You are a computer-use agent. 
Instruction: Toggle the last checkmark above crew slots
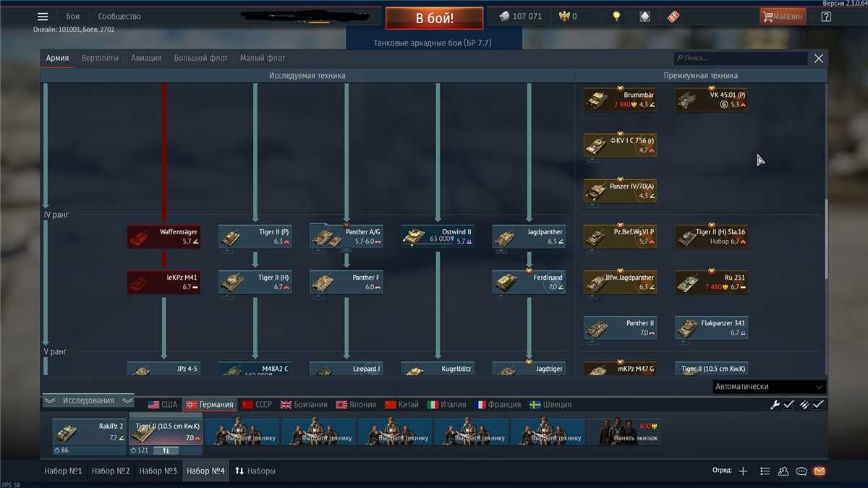click(x=818, y=405)
